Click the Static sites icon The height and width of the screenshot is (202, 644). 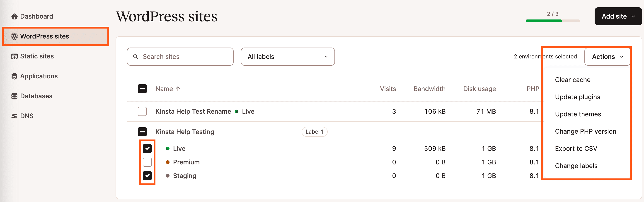click(14, 56)
